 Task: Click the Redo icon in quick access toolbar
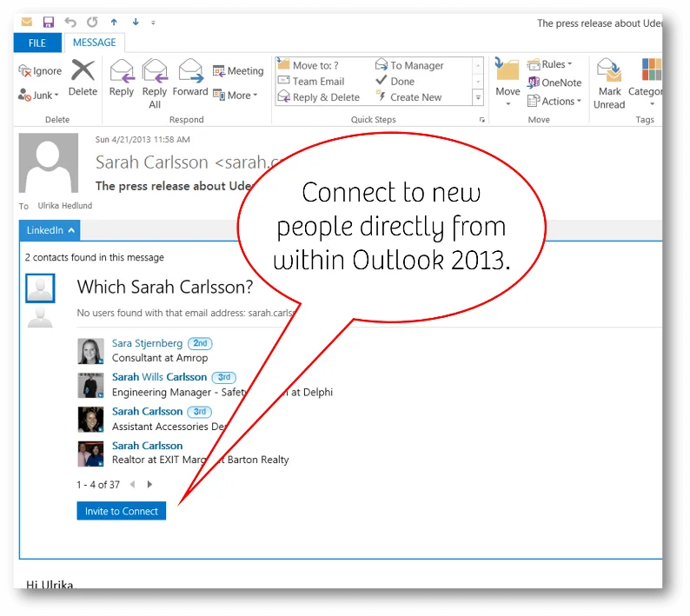click(92, 22)
